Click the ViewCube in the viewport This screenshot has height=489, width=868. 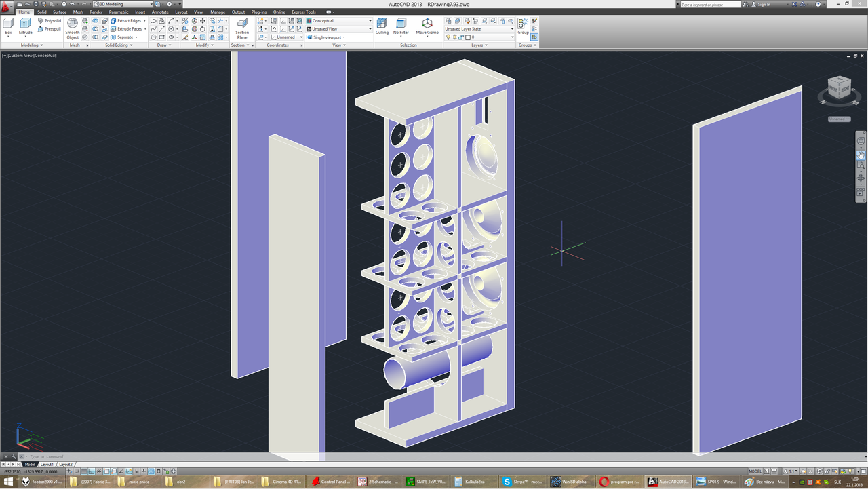coord(840,88)
